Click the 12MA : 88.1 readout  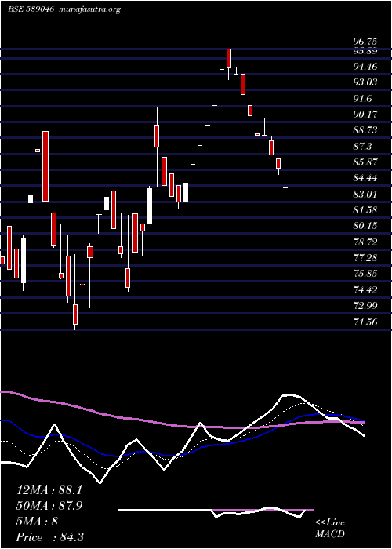[49, 490]
